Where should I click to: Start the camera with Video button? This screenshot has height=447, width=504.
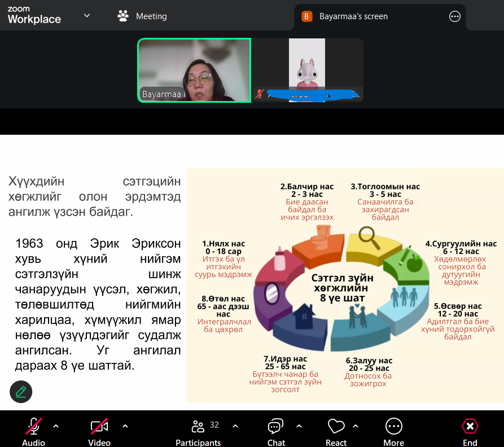click(x=99, y=432)
